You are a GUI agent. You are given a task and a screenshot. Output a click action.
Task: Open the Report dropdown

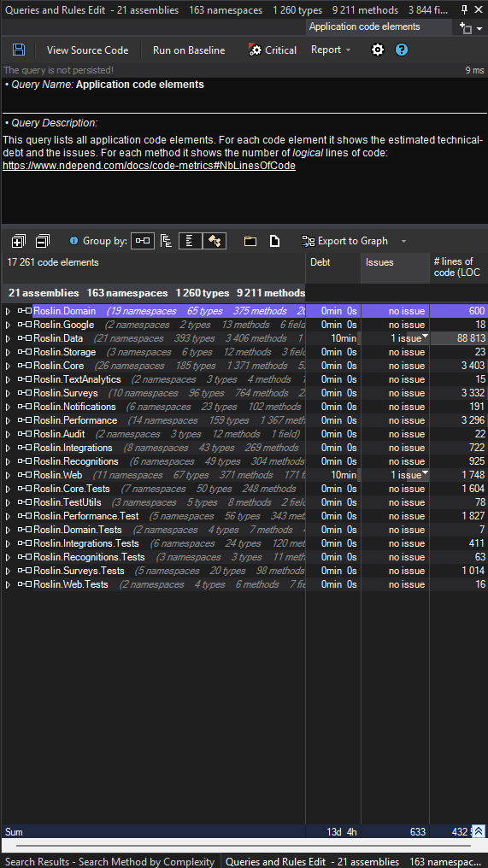(x=331, y=50)
